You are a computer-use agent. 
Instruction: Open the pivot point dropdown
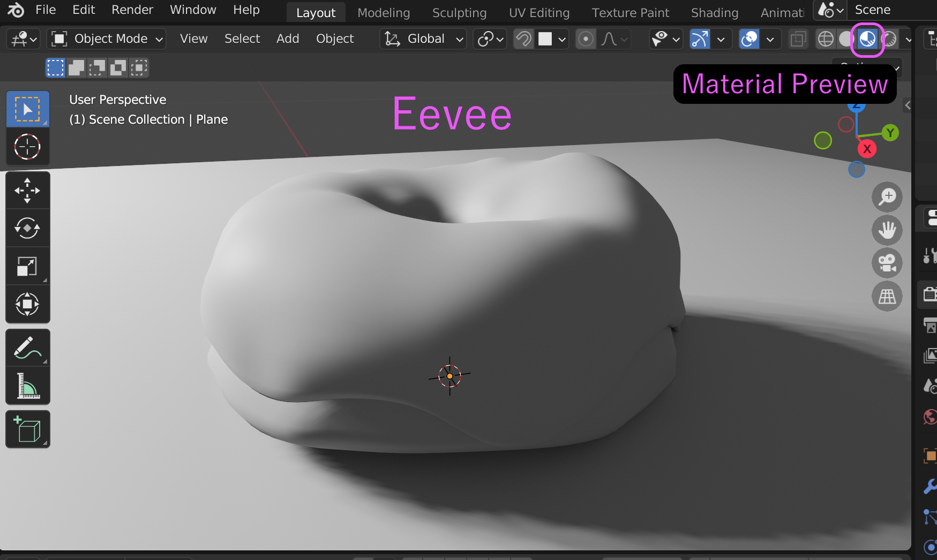coord(491,39)
